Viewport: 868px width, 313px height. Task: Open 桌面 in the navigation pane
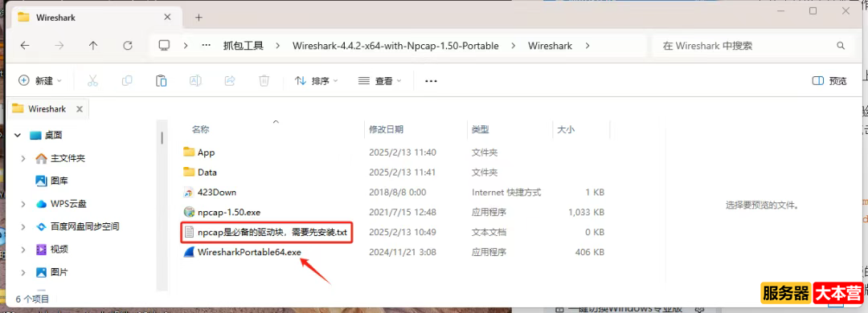tap(54, 135)
